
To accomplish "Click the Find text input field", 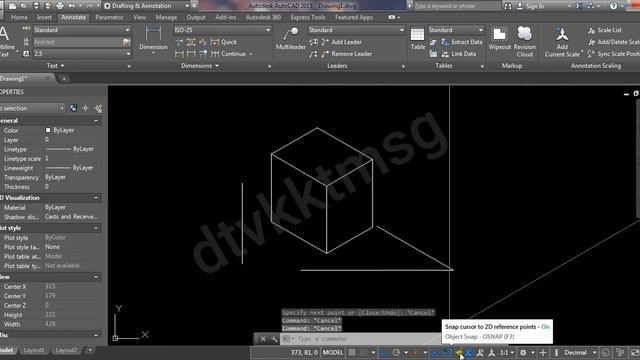I will click(78, 42).
